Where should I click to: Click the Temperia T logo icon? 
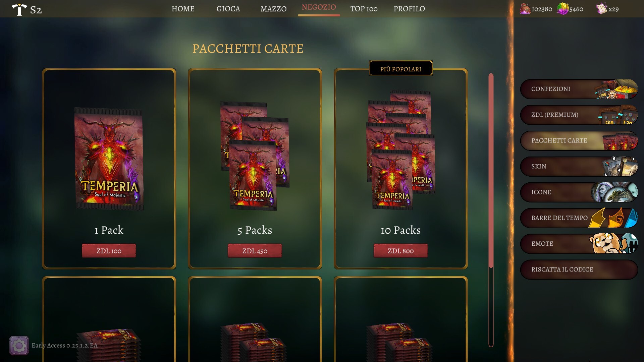[x=19, y=9]
